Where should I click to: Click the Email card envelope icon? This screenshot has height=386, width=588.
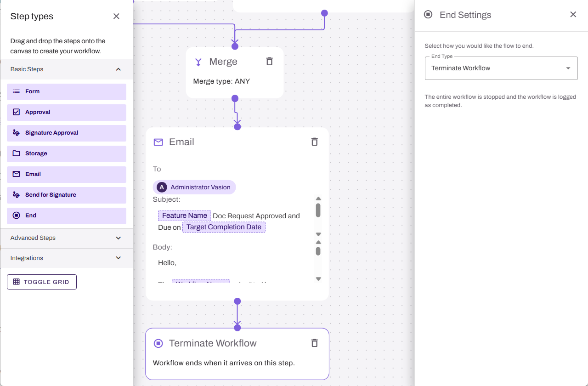click(158, 142)
